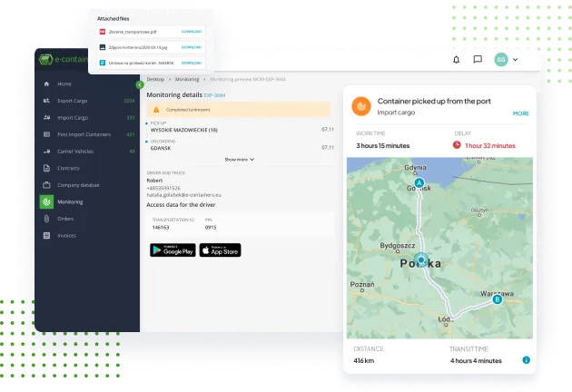Image resolution: width=572 pixels, height=392 pixels.
Task: Click MORE link in container card
Action: point(520,113)
